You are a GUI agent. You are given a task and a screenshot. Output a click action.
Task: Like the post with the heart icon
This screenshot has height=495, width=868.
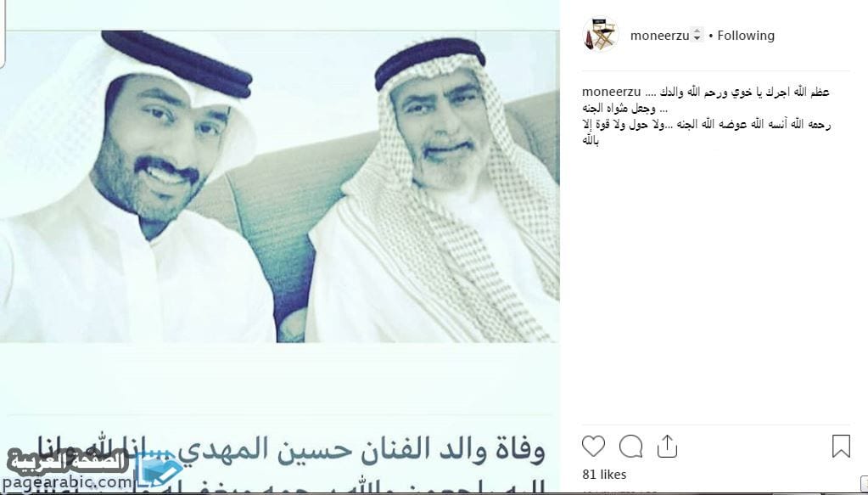coord(593,447)
